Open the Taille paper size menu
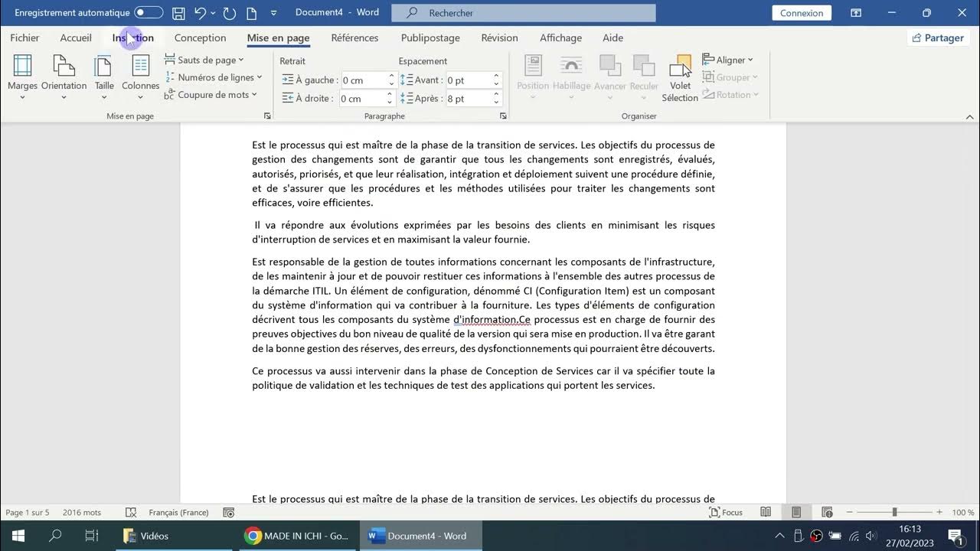 pos(104,78)
